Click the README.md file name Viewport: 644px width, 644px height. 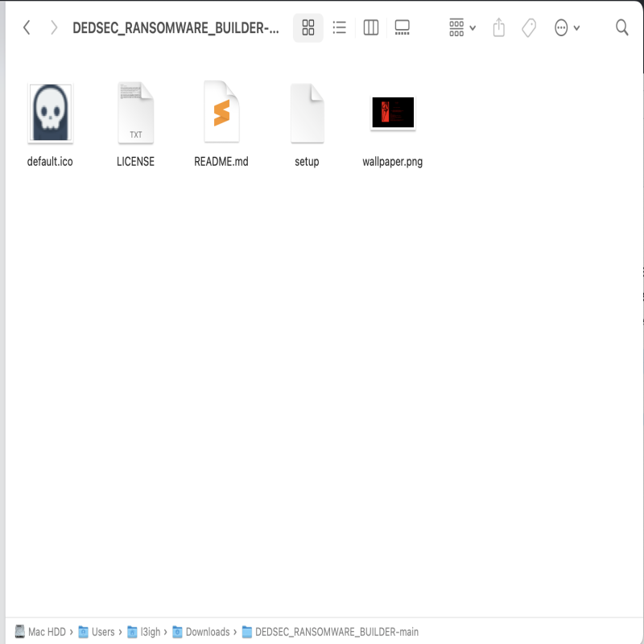[221, 162]
